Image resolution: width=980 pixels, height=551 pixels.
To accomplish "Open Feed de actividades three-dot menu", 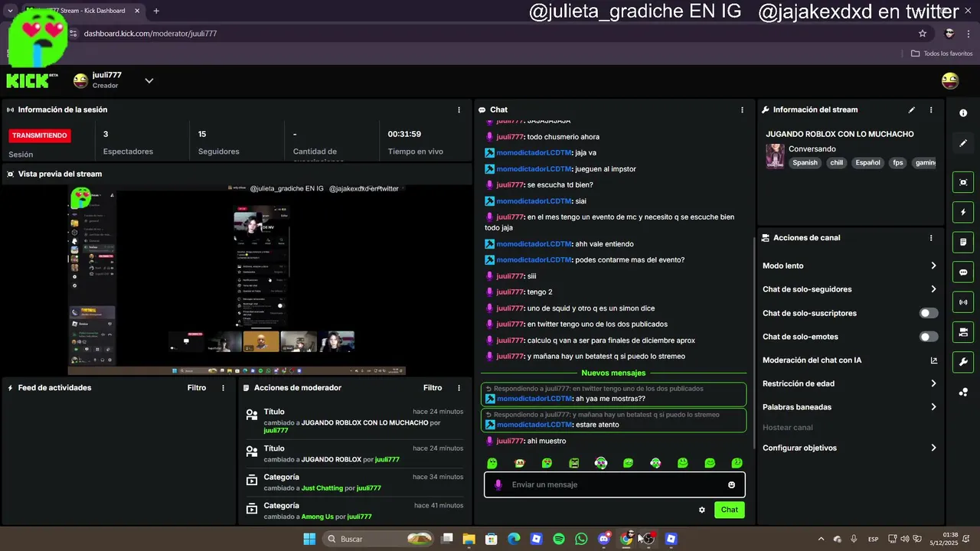I will [224, 388].
